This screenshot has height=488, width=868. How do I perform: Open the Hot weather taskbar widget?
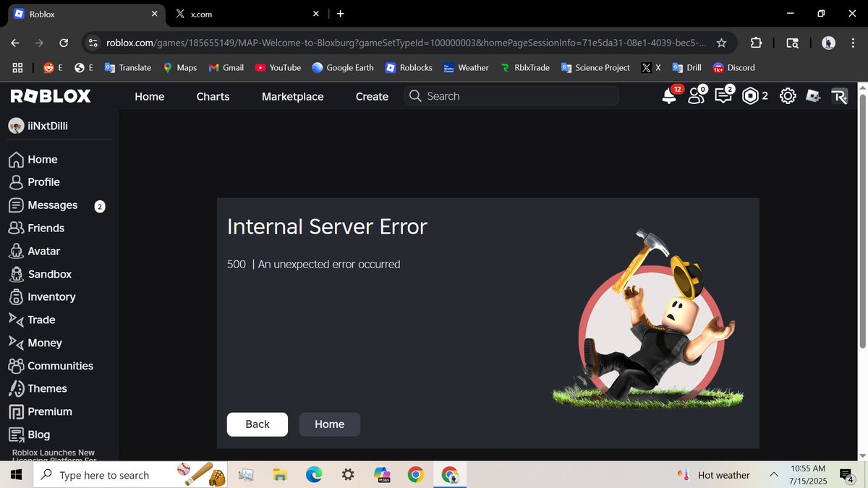click(x=713, y=475)
